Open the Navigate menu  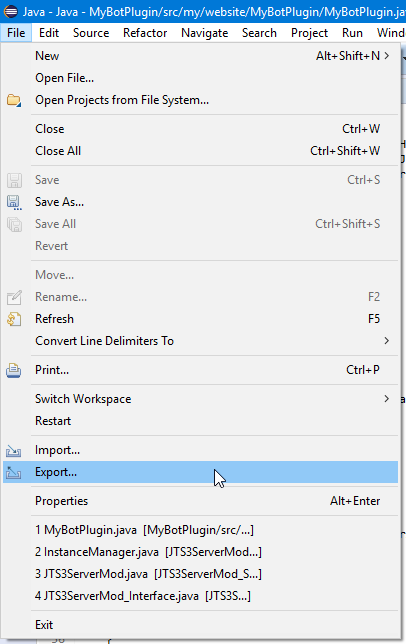click(204, 33)
